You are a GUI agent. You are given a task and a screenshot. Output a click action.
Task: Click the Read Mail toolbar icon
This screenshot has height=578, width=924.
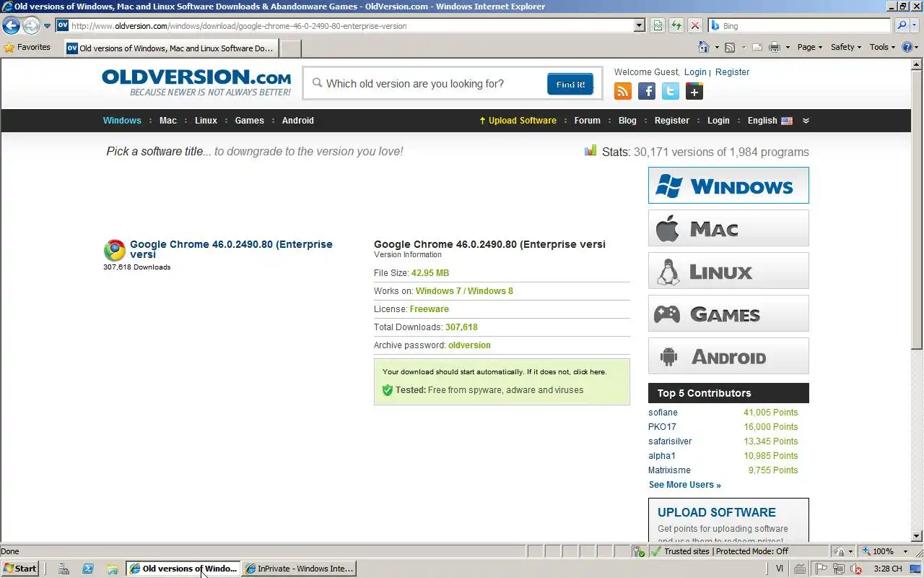coord(757,47)
